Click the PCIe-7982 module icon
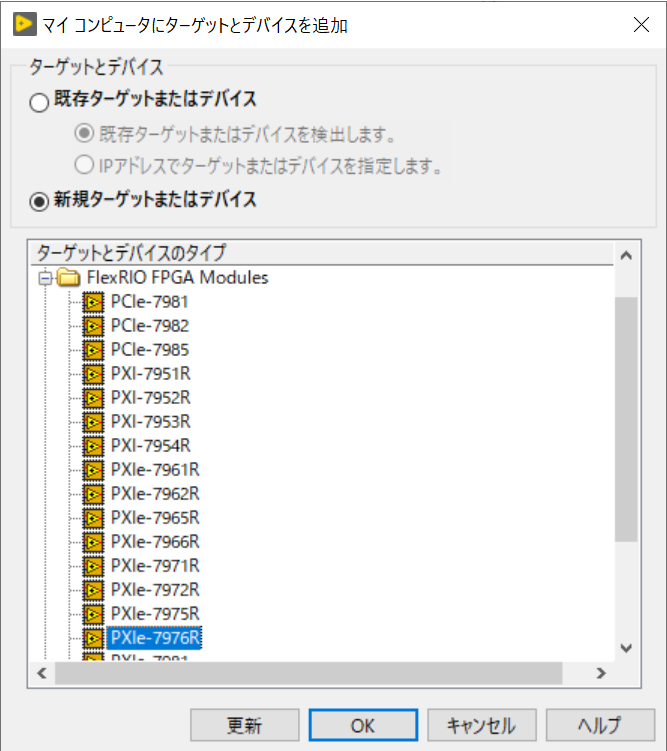The width and height of the screenshot is (667, 751). (93, 326)
